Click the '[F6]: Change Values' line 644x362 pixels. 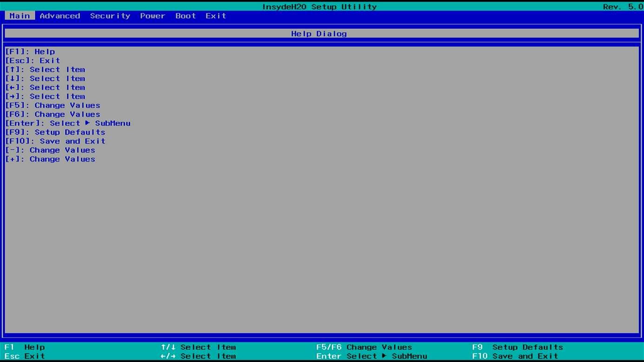click(x=53, y=115)
